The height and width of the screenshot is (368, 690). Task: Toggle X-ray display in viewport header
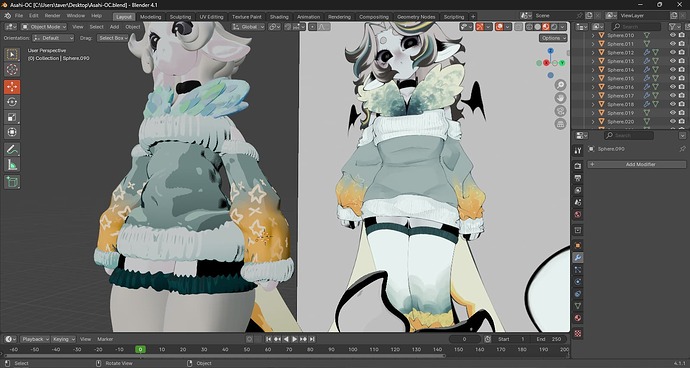point(519,27)
